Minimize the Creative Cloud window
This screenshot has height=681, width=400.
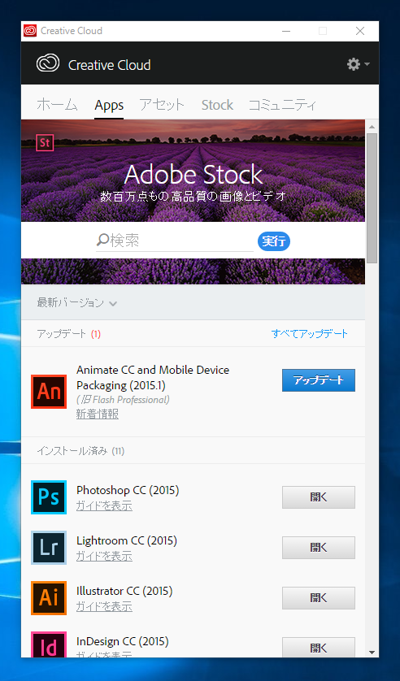(286, 31)
